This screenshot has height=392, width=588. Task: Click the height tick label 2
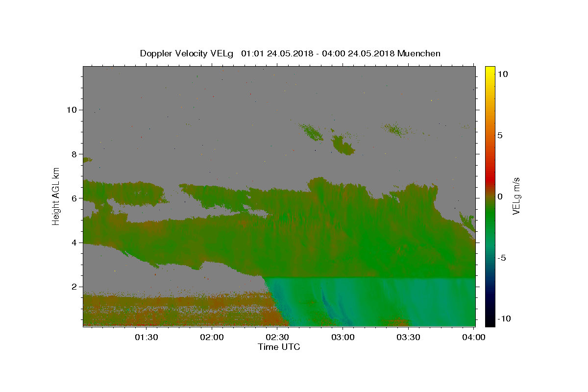point(74,287)
